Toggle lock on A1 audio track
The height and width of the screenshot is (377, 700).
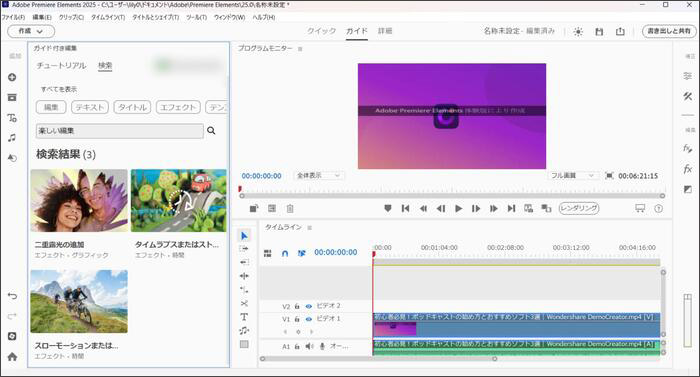[297, 347]
